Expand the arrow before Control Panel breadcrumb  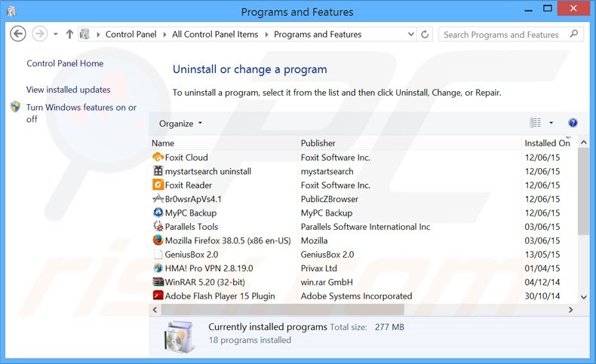click(x=98, y=35)
